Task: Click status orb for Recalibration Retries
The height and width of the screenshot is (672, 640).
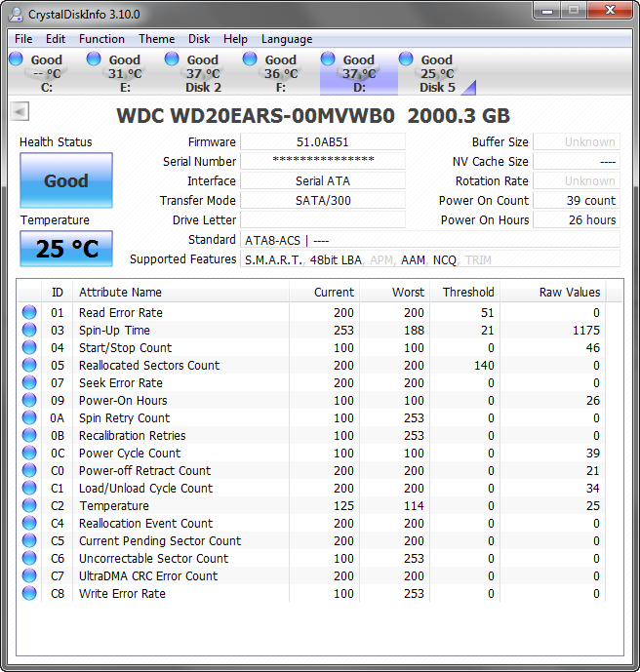Action: [29, 435]
